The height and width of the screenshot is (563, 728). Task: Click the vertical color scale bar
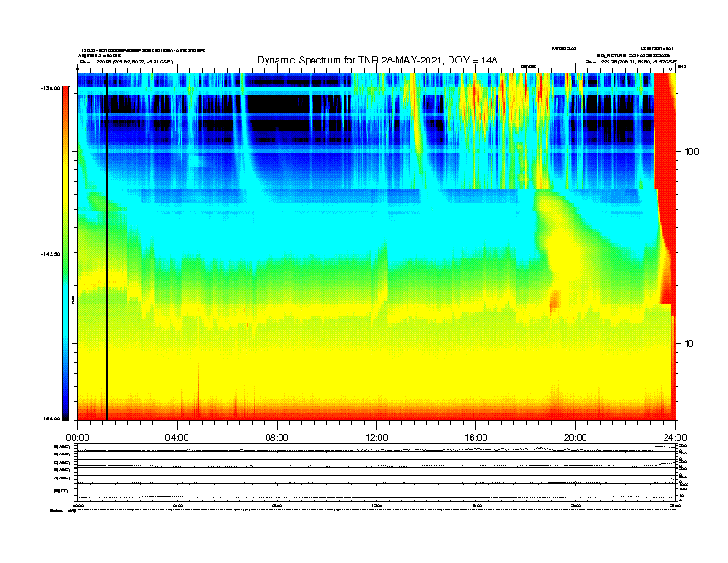(x=65, y=254)
